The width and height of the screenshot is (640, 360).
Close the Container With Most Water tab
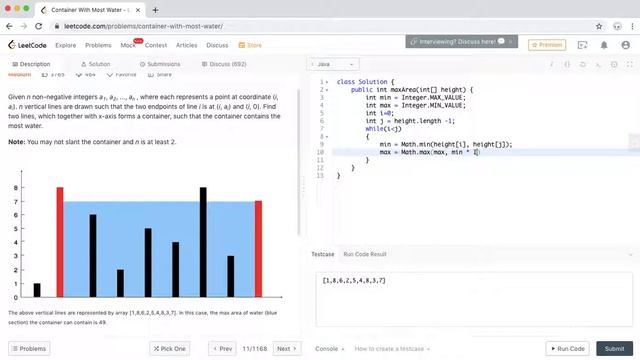(138, 10)
